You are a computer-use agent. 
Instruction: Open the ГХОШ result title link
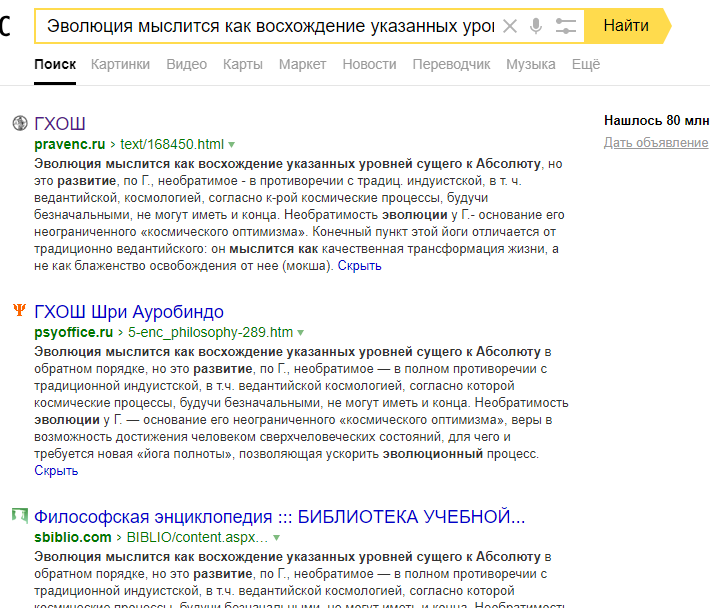click(60, 124)
